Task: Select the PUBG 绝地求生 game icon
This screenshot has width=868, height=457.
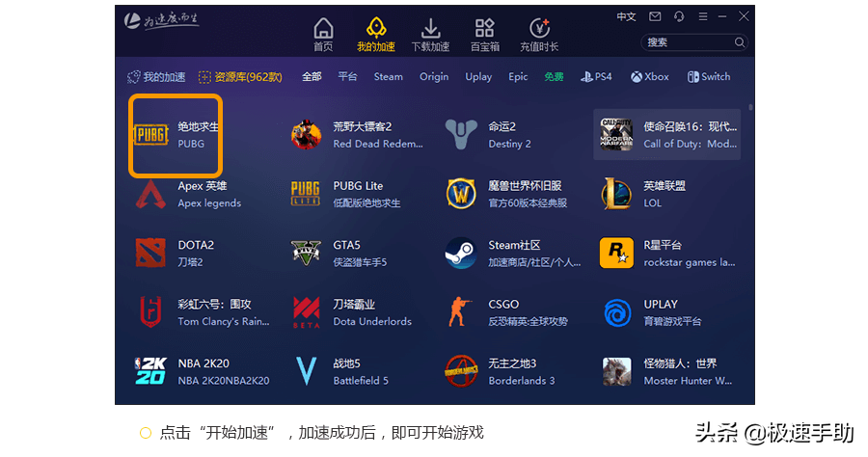Action: tap(150, 134)
